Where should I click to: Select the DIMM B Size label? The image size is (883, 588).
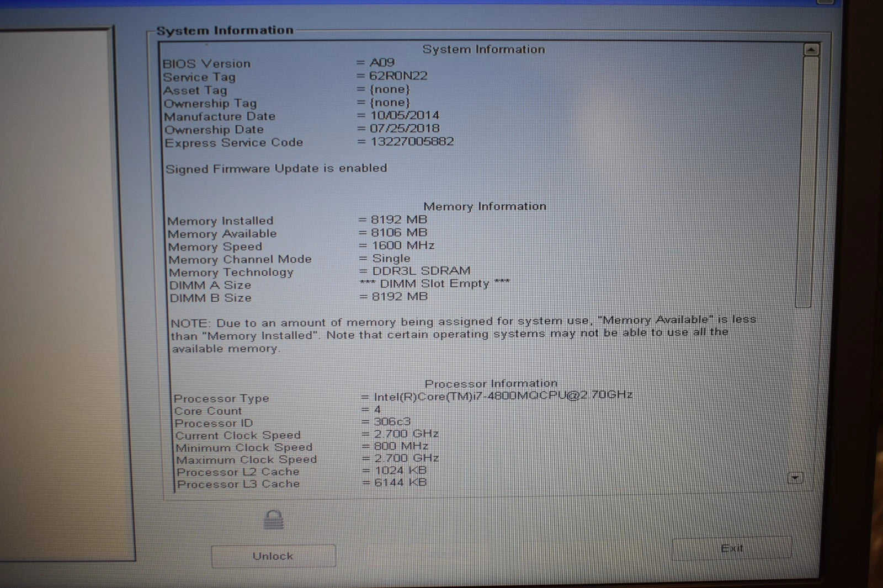(210, 298)
